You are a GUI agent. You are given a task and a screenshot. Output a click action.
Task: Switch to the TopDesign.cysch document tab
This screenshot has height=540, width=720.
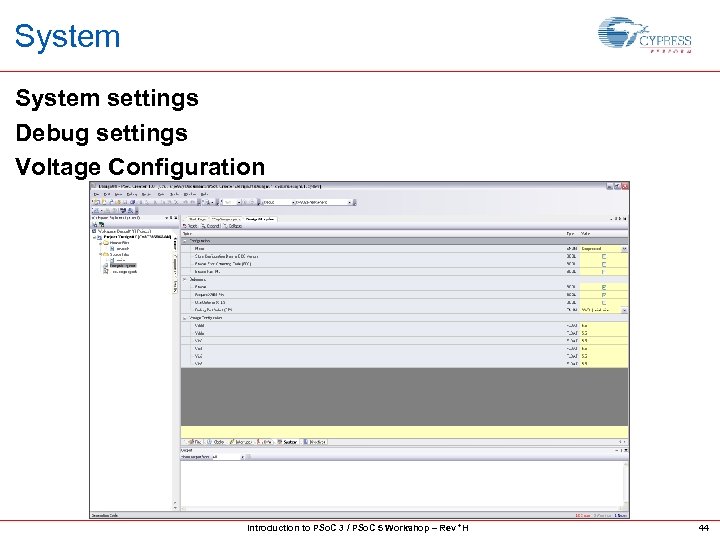pos(226,219)
